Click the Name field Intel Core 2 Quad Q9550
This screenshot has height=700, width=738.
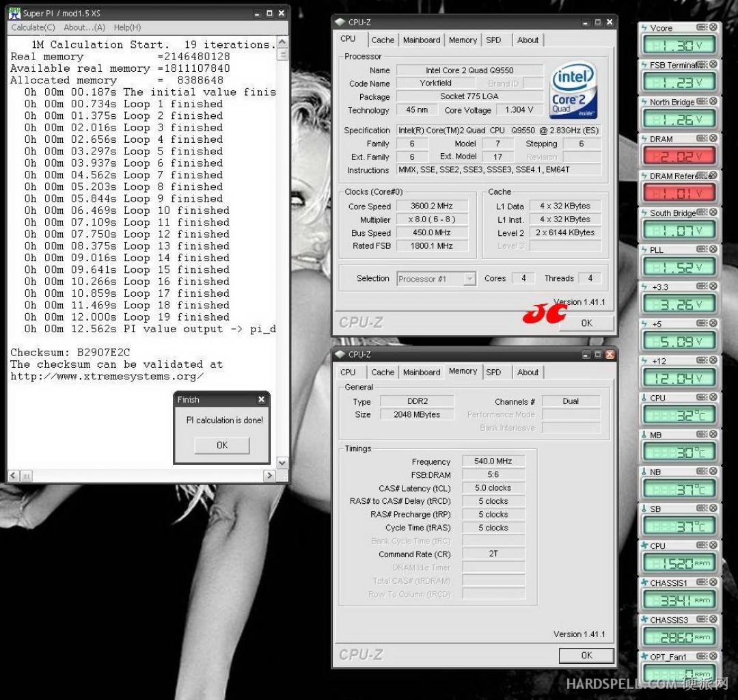(469, 70)
